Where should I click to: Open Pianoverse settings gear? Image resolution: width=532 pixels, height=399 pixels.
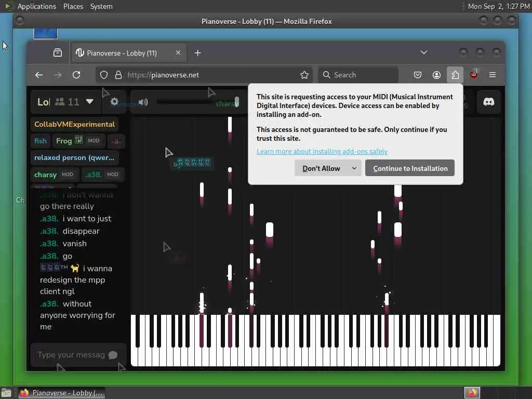pyautogui.click(x=114, y=101)
